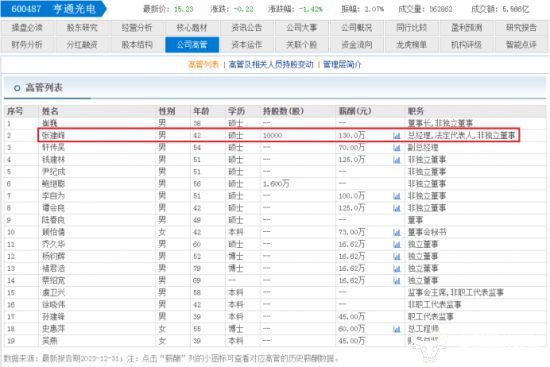Click the 高管及相关人员持股变动 link
The height and width of the screenshot is (367, 550).
[271, 65]
